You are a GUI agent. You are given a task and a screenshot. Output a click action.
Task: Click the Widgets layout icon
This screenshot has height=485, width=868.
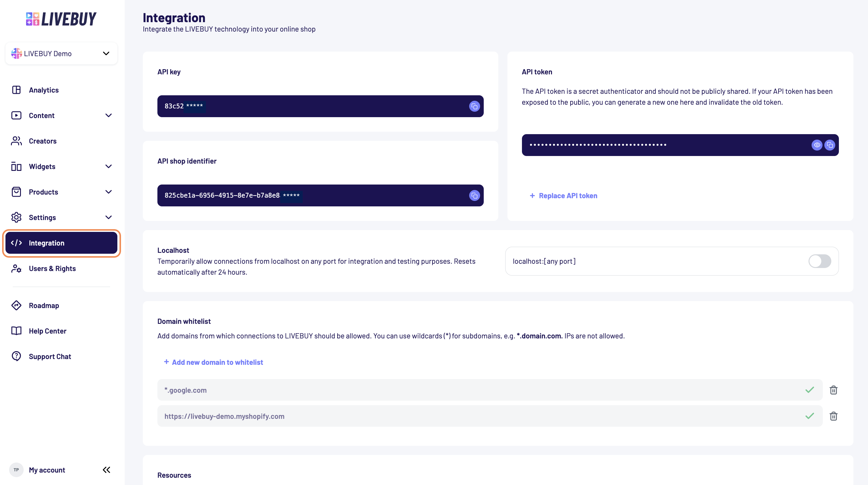click(16, 166)
